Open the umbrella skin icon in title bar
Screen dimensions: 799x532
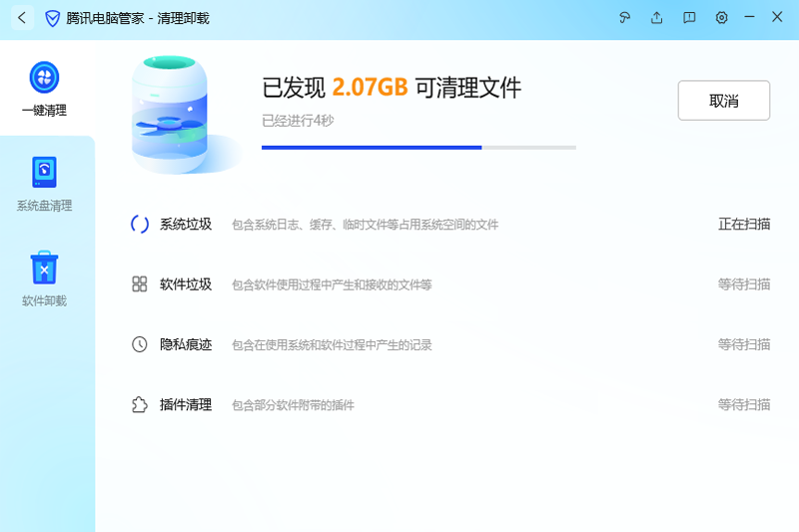[625, 18]
